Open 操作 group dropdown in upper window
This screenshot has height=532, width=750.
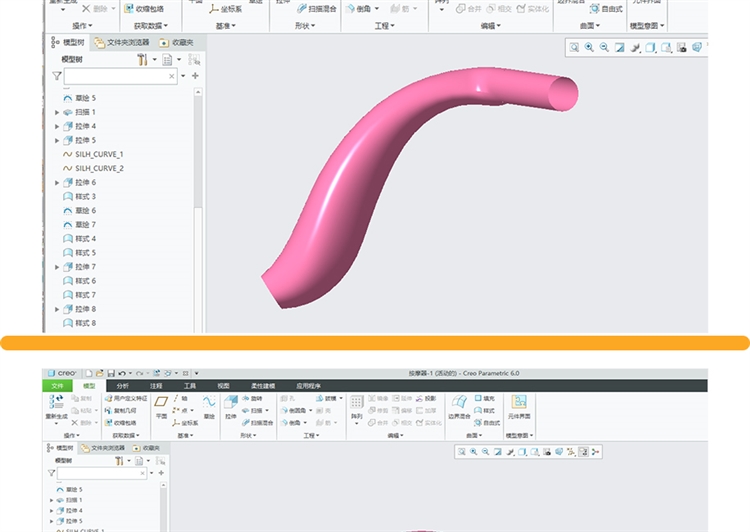tap(82, 26)
